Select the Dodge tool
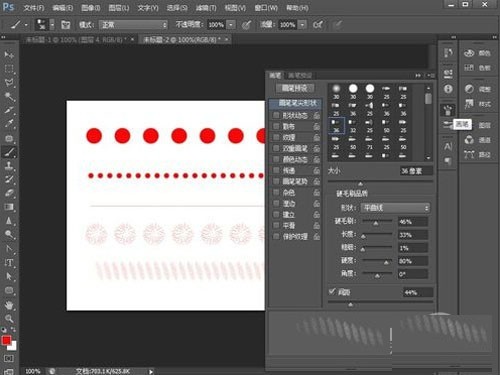 [9, 234]
